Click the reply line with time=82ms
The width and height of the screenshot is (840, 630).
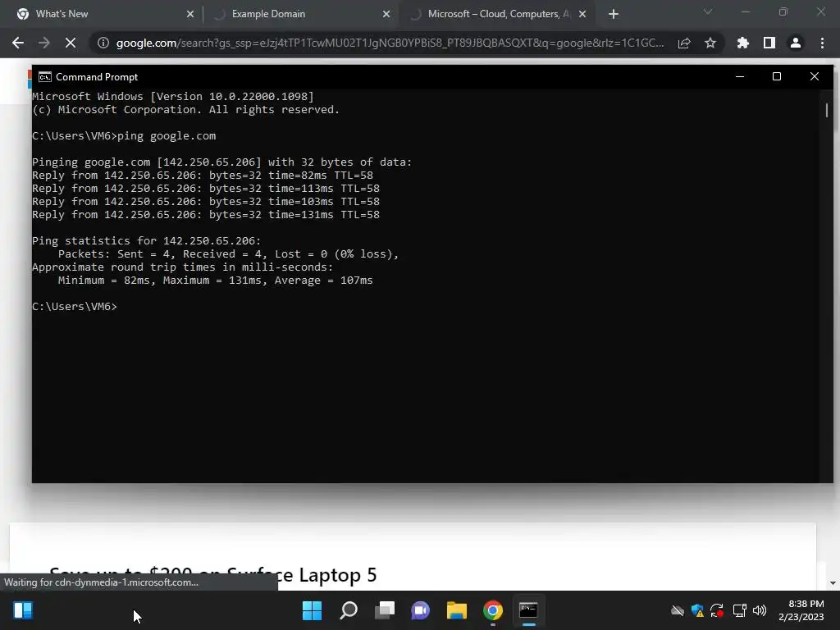(203, 176)
